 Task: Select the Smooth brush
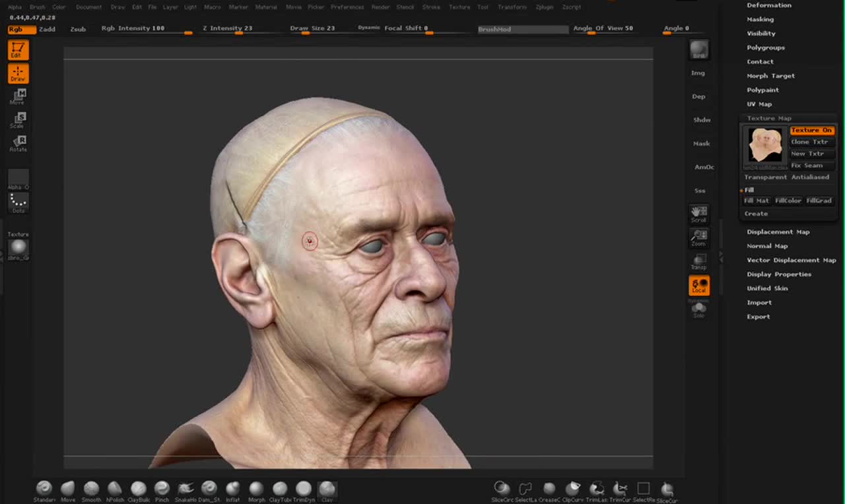point(91,489)
